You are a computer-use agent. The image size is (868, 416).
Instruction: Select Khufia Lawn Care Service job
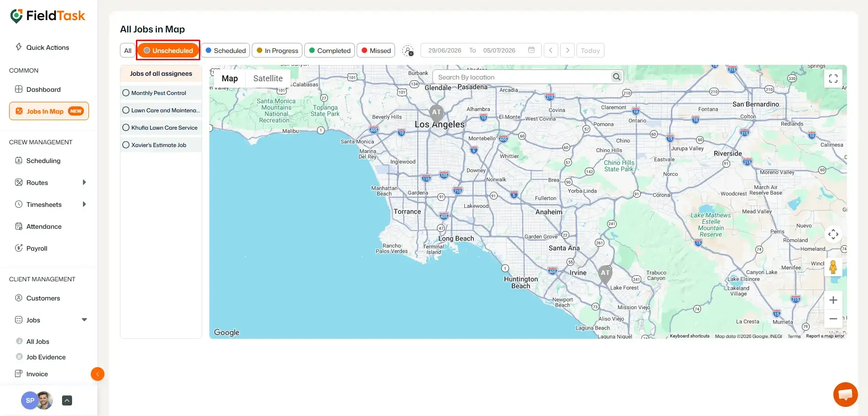pos(161,128)
